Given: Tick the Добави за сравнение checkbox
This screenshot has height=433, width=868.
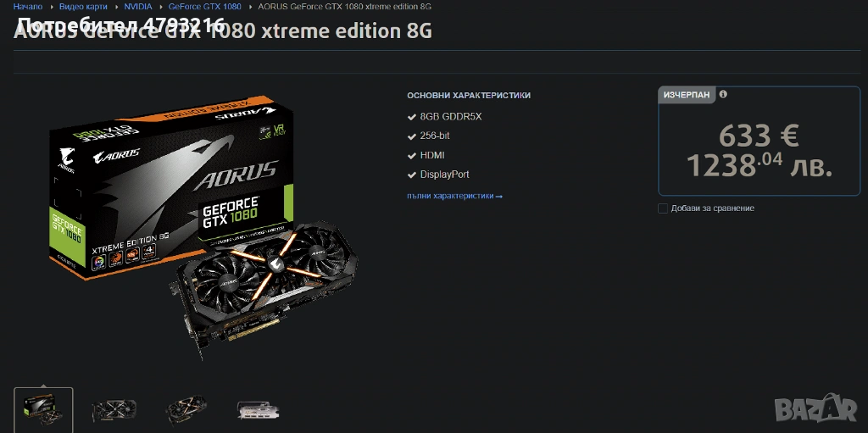Looking at the screenshot, I should click(663, 208).
